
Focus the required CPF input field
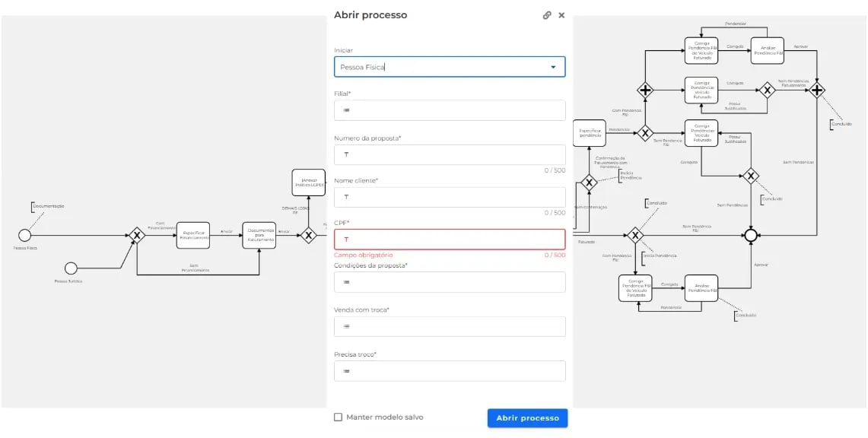point(450,240)
